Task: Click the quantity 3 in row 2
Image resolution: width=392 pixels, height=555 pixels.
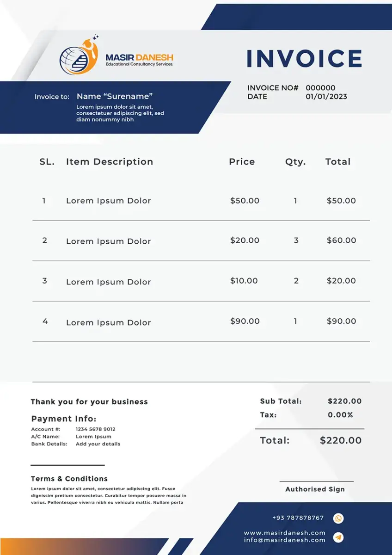Action: [296, 240]
